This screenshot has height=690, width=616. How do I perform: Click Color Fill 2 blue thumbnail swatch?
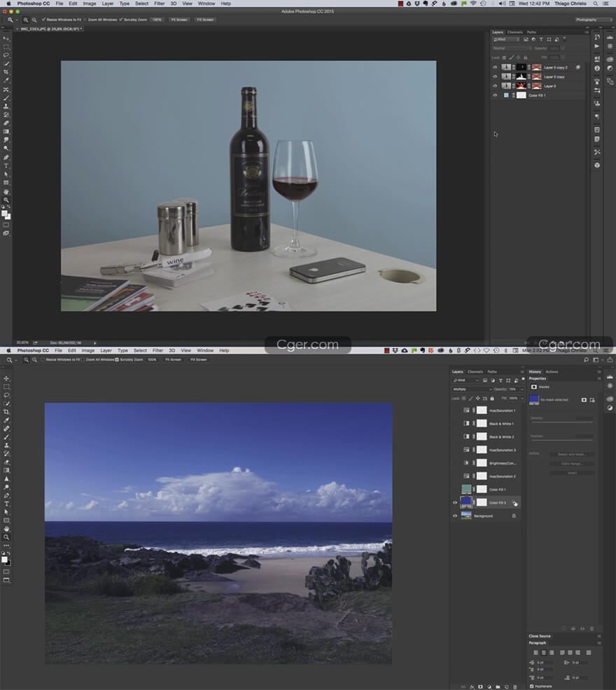pos(466,502)
